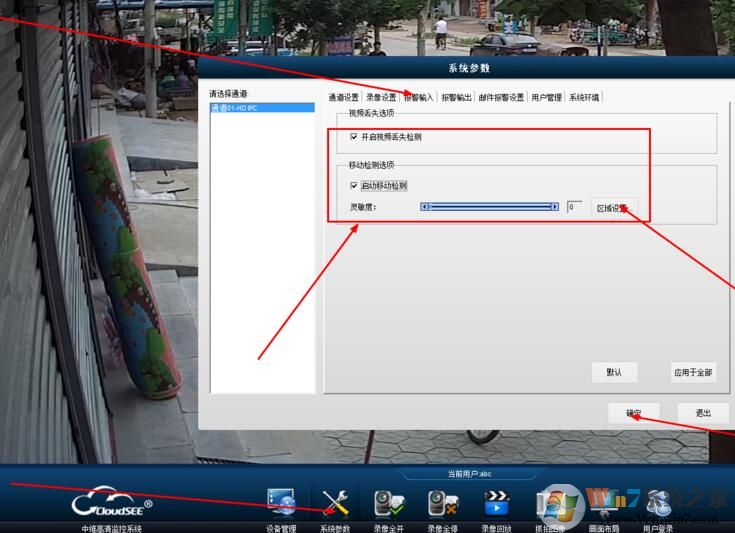Image resolution: width=735 pixels, height=533 pixels.
Task: Click the 灵敏度 sensitivity slider track
Action: (x=489, y=207)
